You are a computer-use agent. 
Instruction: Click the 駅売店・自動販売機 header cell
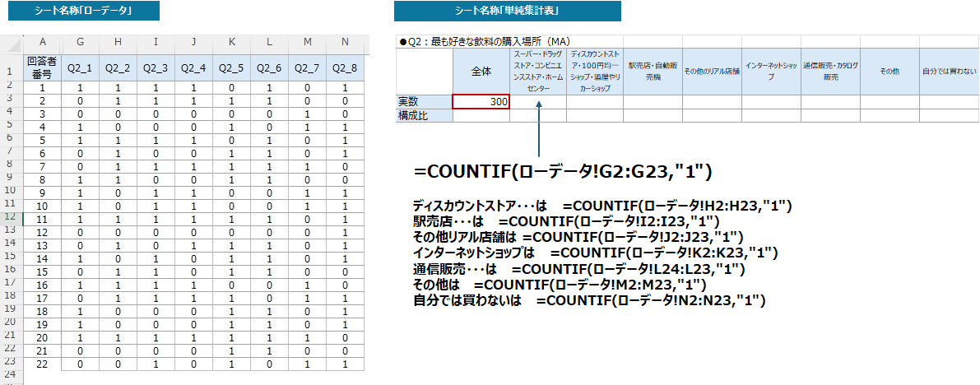653,72
